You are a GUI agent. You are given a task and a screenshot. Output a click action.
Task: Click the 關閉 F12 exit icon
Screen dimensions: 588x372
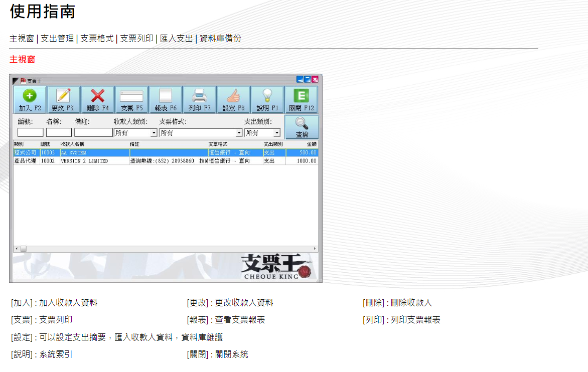(301, 99)
